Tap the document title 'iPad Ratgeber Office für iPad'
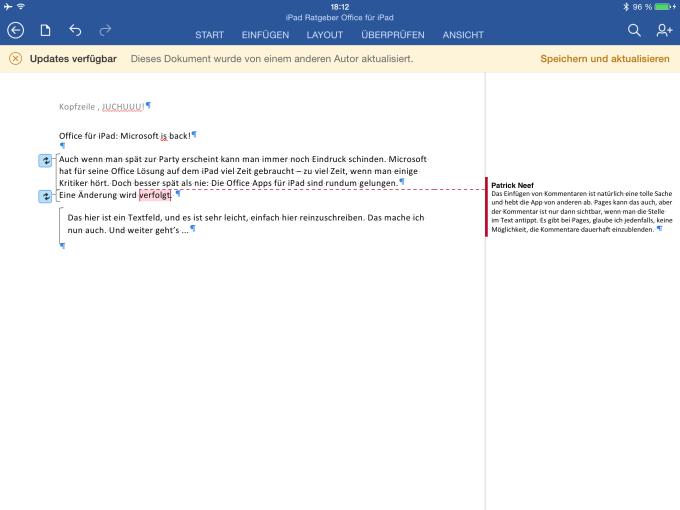This screenshot has width=680, height=510. point(340,18)
